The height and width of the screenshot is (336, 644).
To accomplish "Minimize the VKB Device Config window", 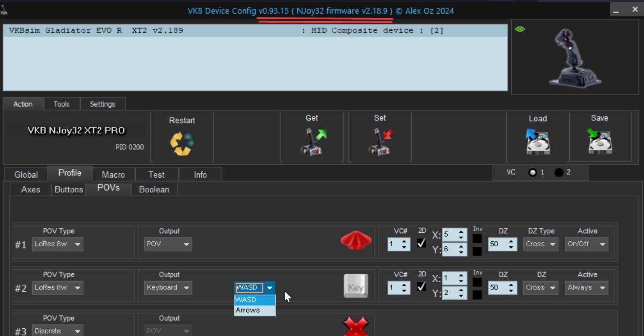I will tap(616, 10).
